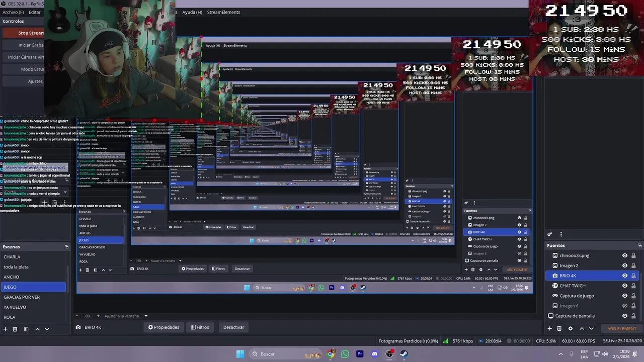644x362 pixels.
Task: Open audio mixer three-dots menu
Action: tap(561, 234)
